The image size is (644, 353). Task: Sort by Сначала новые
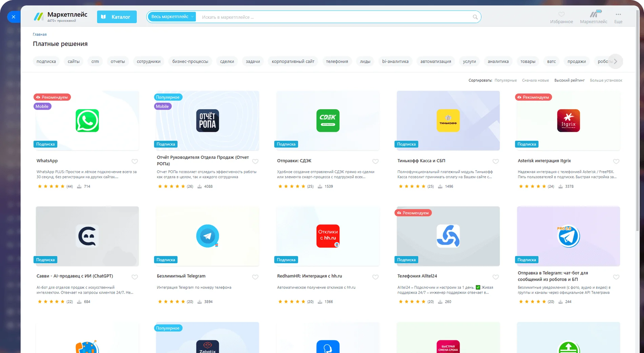[535, 80]
